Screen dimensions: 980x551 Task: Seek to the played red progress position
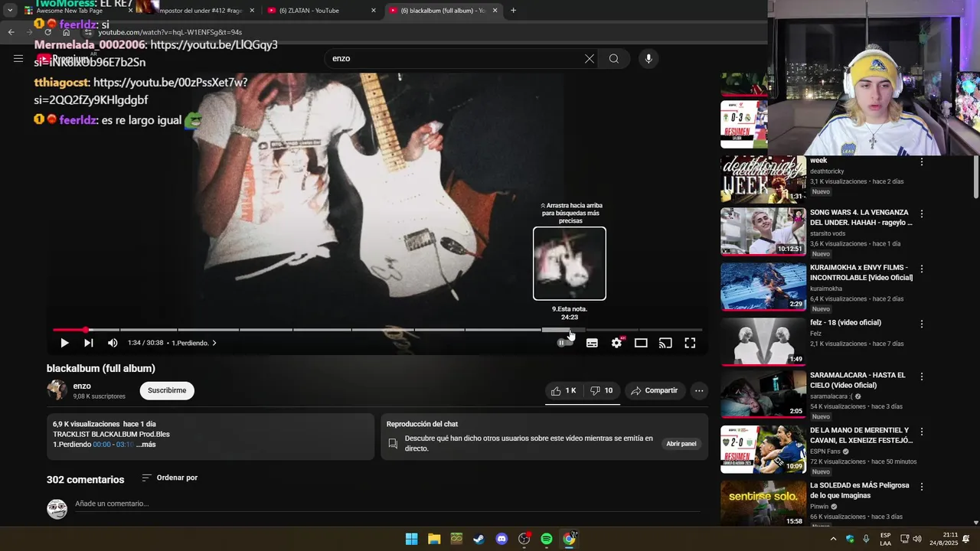pyautogui.click(x=85, y=330)
